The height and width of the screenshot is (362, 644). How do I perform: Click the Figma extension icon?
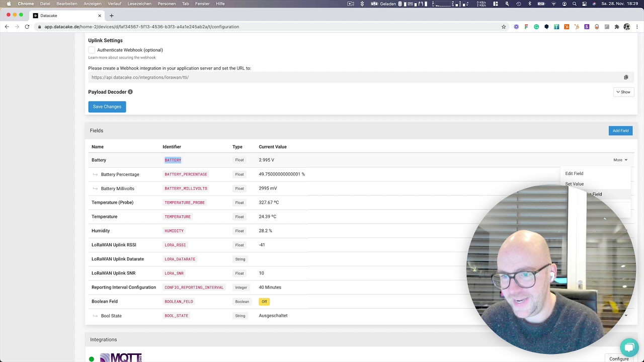[526, 27]
